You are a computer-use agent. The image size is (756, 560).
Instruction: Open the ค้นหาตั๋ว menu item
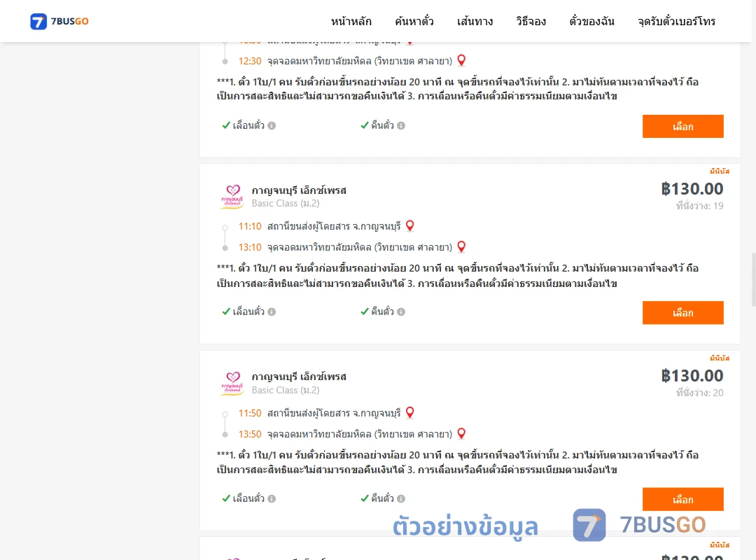(414, 21)
